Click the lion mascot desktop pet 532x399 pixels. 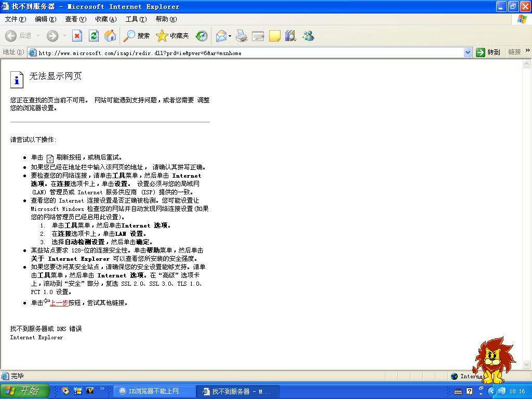pos(494,361)
